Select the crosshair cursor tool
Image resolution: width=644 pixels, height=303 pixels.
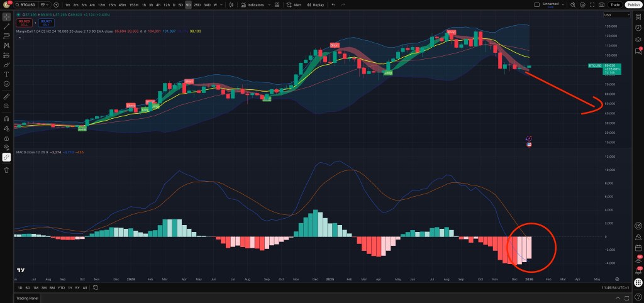pyautogui.click(x=6, y=16)
